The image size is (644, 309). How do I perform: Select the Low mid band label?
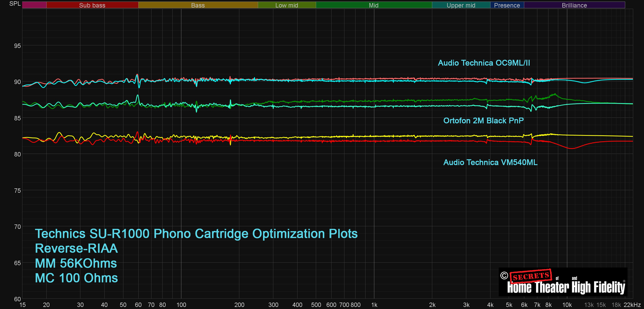287,5
